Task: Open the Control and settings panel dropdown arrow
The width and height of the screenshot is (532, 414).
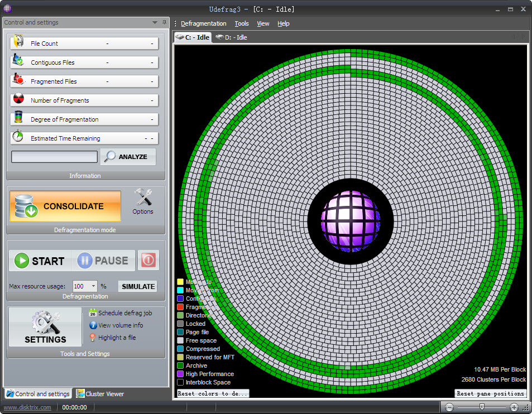Action: click(155, 22)
